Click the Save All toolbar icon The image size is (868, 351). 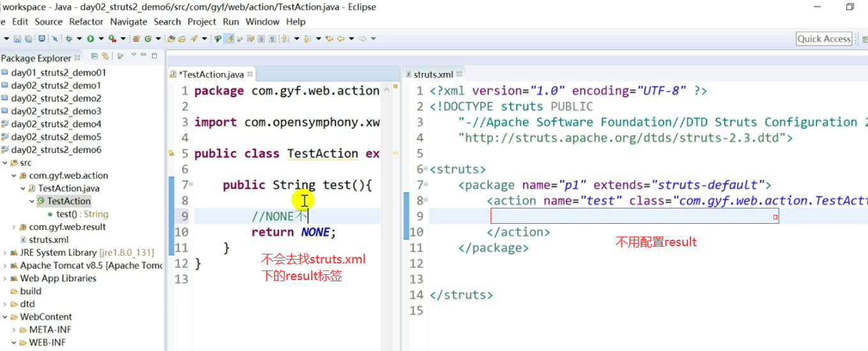click(x=28, y=39)
